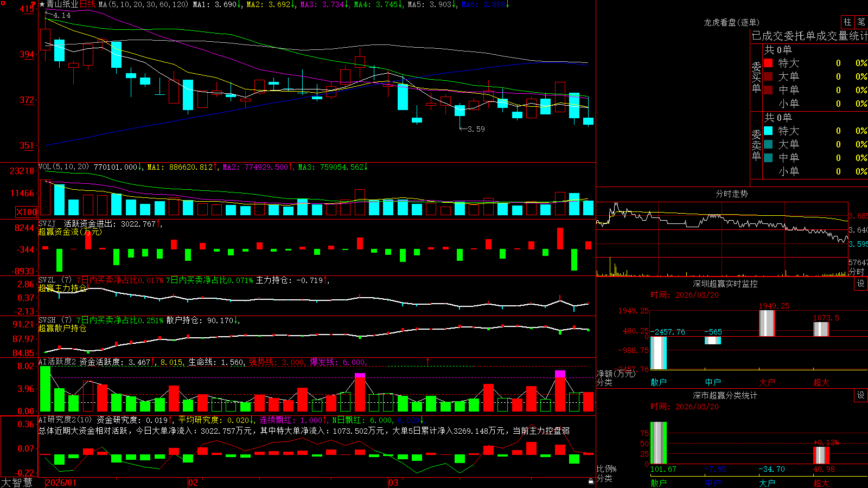Screen dimensions: 868x488
Task: Click the 超赢散户持仓 yellow label
Action: click(62, 328)
